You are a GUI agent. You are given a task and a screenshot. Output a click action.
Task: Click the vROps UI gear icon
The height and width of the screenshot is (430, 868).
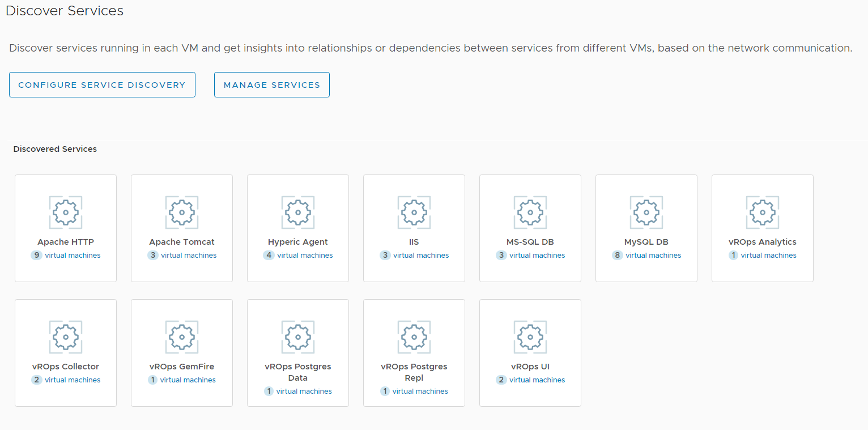pos(530,337)
